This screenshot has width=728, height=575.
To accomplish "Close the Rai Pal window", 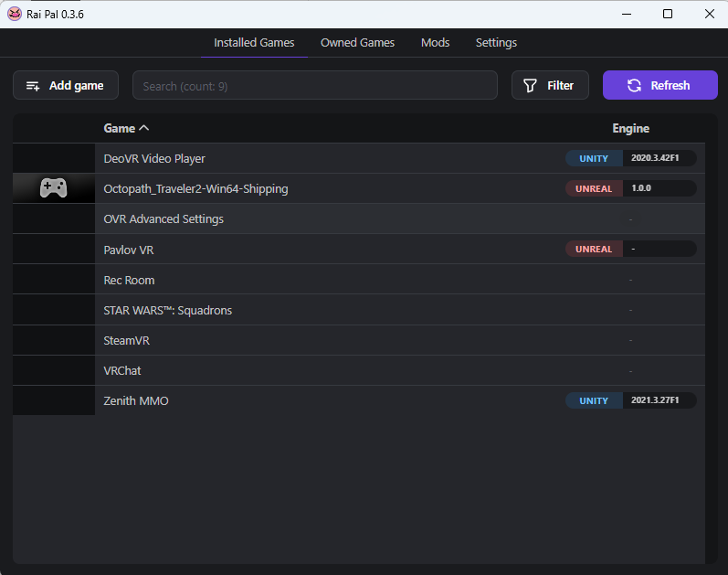I will (x=709, y=14).
